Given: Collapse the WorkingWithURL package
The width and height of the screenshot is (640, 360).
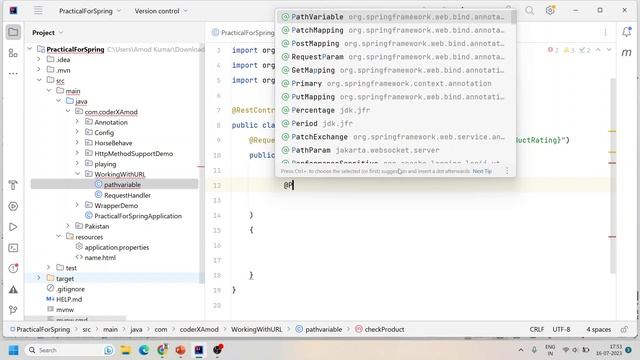Looking at the screenshot, I should coord(77,174).
